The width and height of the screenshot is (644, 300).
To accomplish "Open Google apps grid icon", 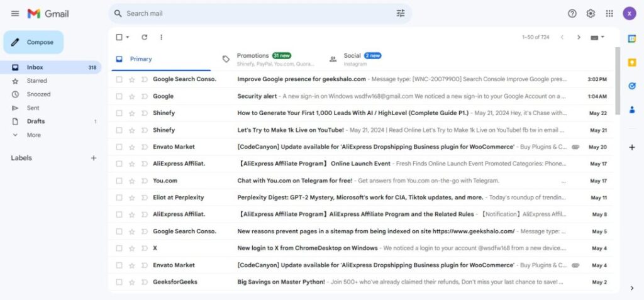I will click(609, 14).
